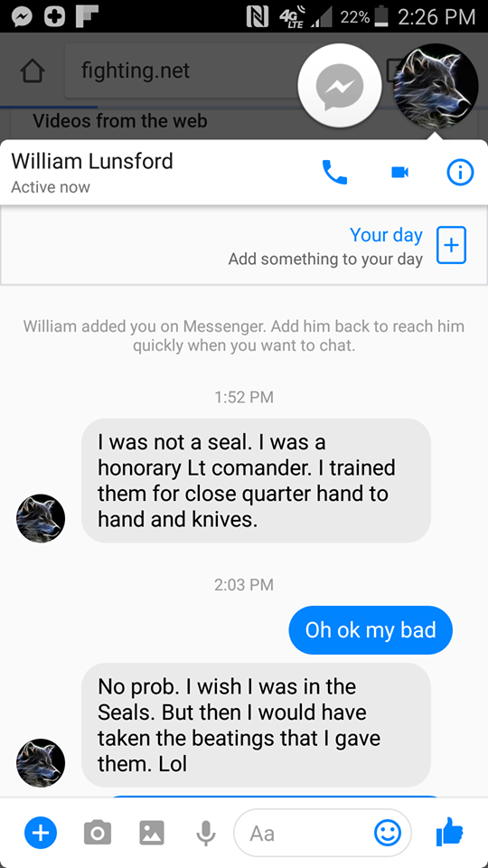Tap the microphone to record voice message
Image resolution: width=488 pixels, height=868 pixels.
coord(206,833)
